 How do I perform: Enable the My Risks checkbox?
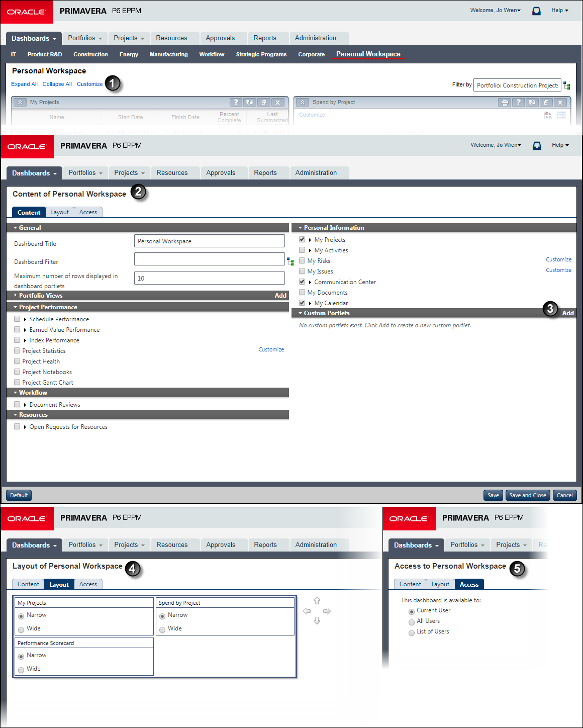click(302, 260)
